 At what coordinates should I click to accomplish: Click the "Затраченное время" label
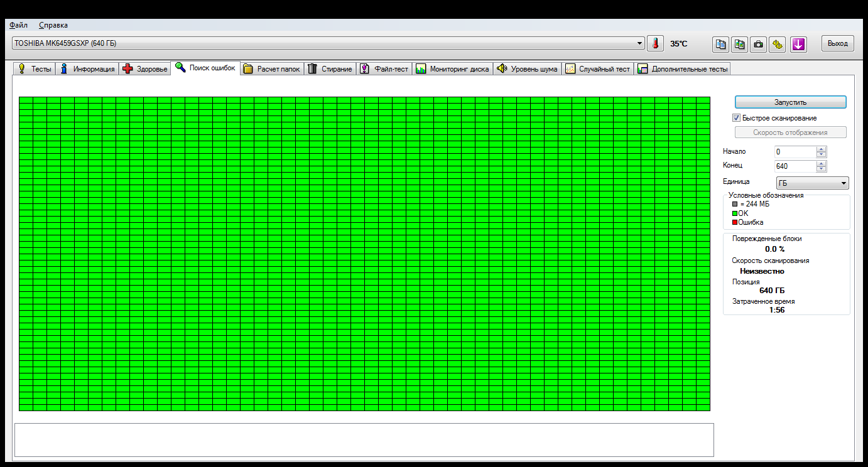pos(763,301)
